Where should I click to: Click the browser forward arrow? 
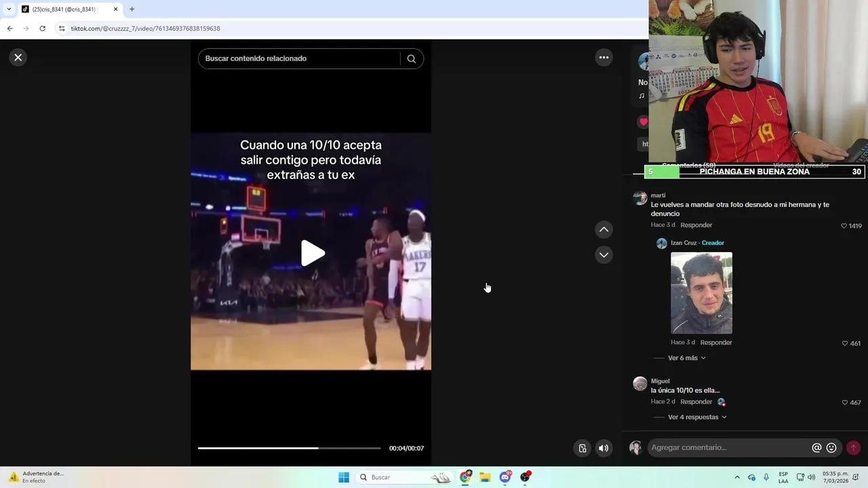pyautogui.click(x=26, y=28)
